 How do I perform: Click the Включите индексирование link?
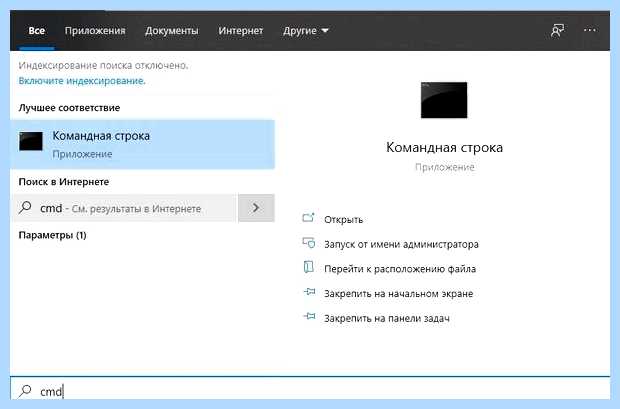82,81
